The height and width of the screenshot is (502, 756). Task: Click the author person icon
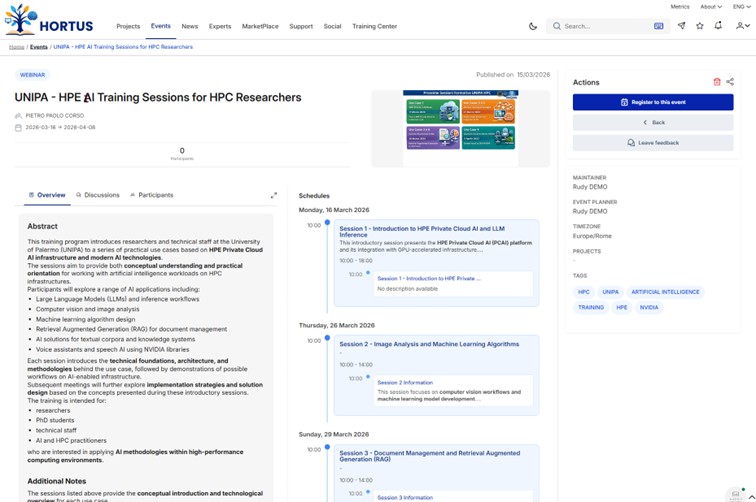[18, 116]
